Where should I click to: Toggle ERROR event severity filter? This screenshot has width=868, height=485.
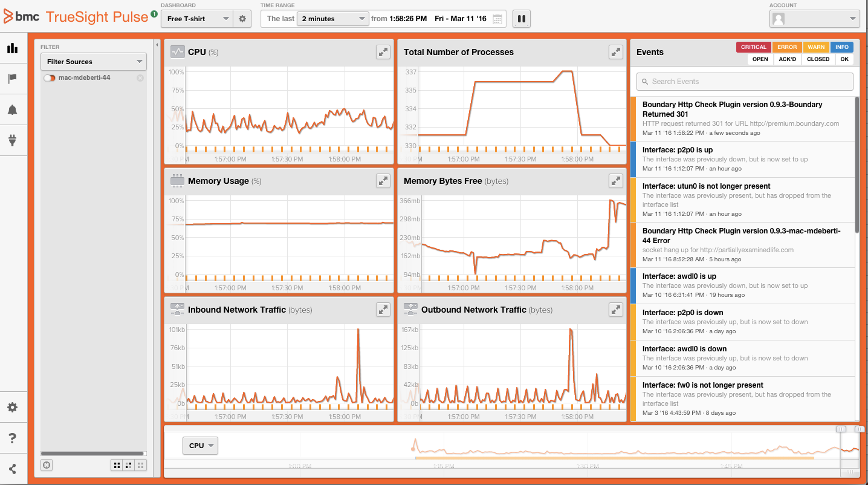(787, 47)
